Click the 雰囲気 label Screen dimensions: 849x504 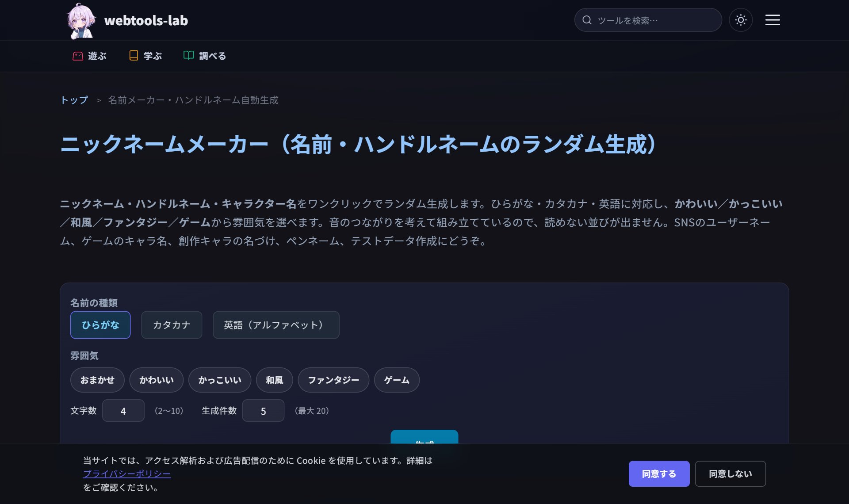pyautogui.click(x=84, y=355)
